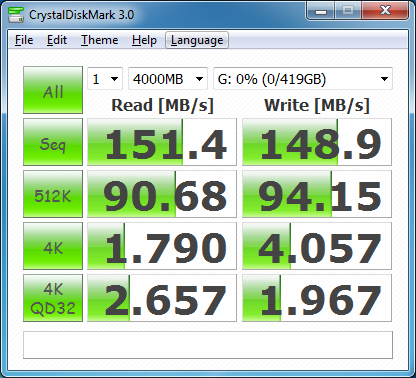
Task: Minimize the CrystalDiskMark window
Action: pyautogui.click(x=321, y=11)
